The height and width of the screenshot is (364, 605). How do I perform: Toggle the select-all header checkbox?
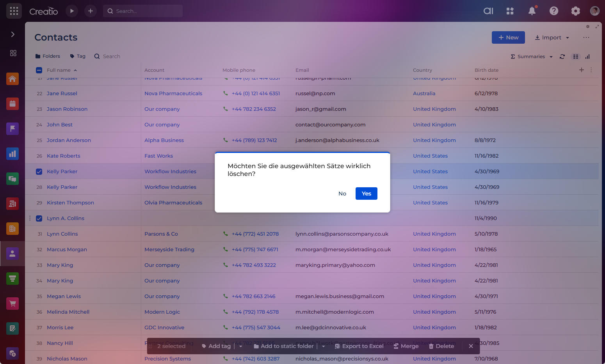point(39,70)
